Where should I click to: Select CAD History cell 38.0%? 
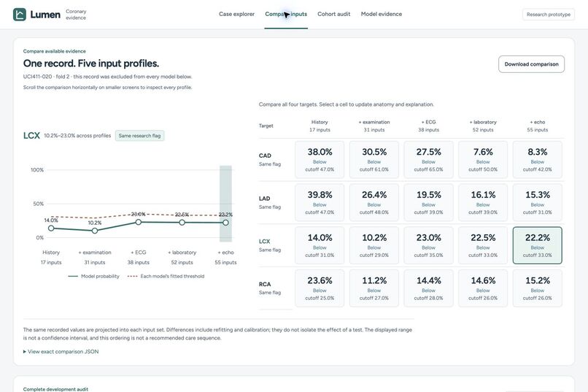tap(320, 159)
